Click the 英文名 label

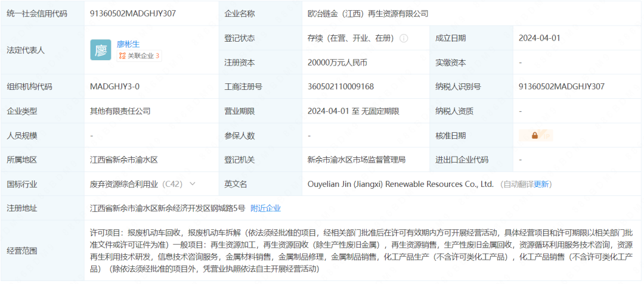tap(236, 184)
